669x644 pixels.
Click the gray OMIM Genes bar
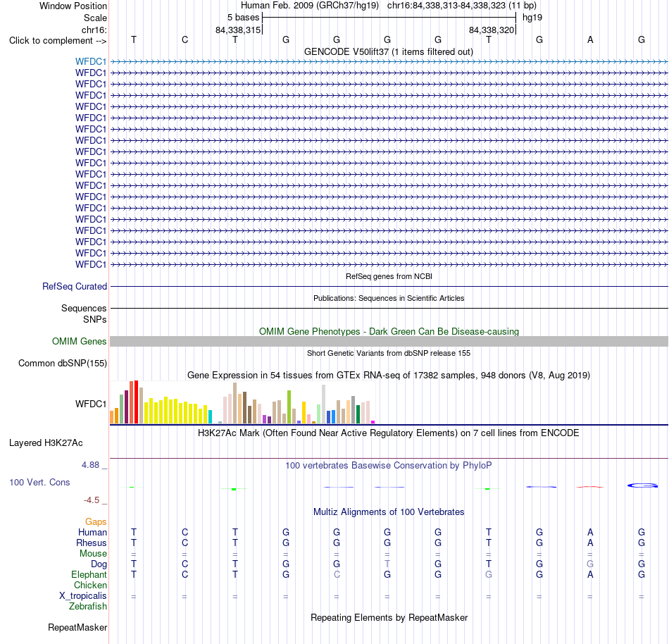389,342
